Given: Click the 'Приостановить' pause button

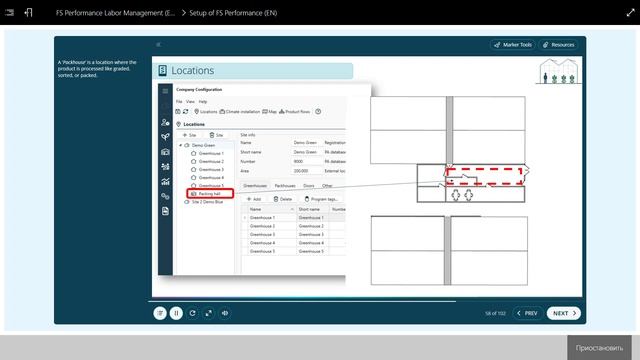Looking at the screenshot, I should click(599, 348).
